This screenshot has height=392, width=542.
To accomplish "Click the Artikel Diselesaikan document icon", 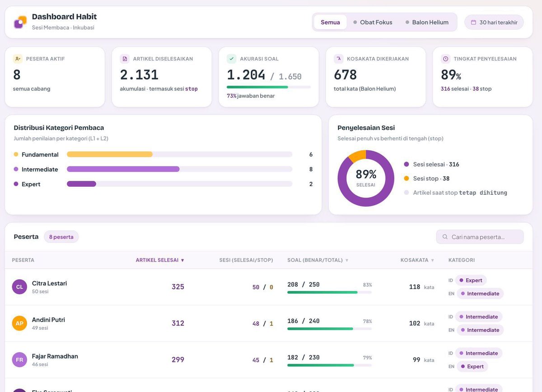I will click(x=125, y=59).
